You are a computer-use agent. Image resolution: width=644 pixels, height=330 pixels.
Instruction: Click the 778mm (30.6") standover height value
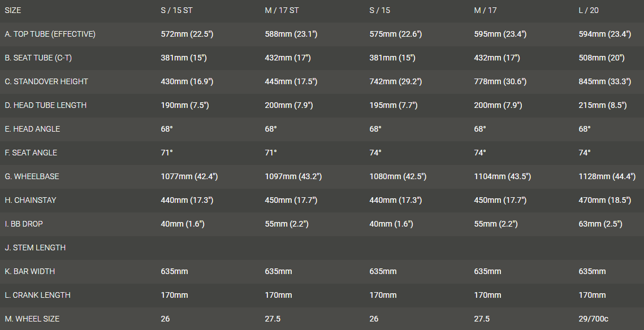pos(500,81)
